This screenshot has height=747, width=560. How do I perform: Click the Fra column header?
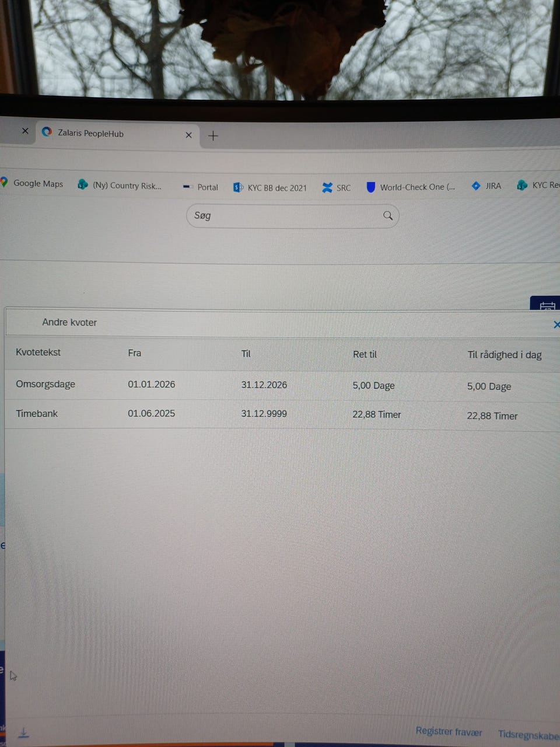135,352
